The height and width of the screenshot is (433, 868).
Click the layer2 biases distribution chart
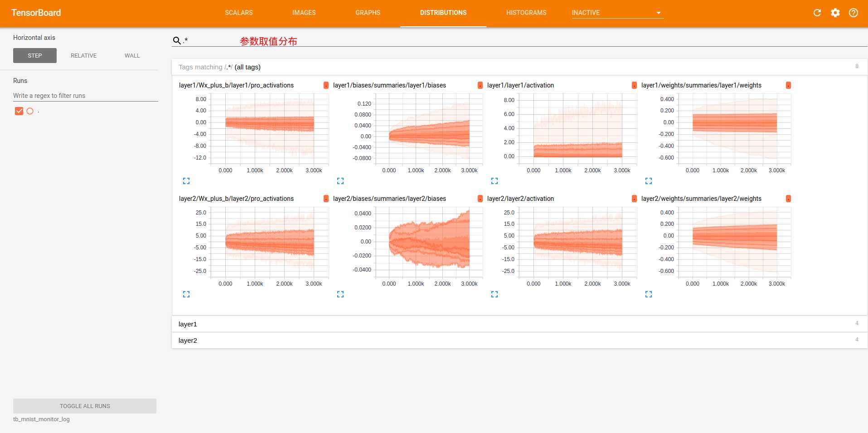coord(429,243)
